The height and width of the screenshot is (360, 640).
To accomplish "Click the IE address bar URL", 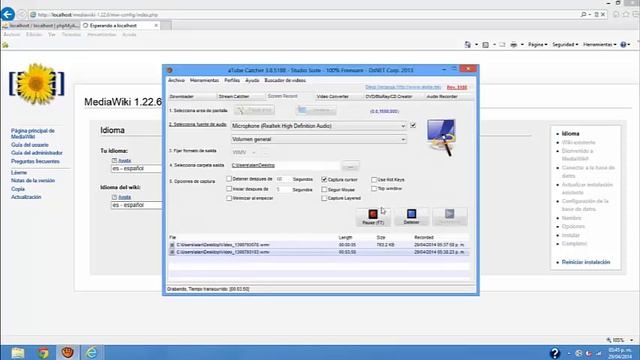I will [98, 15].
